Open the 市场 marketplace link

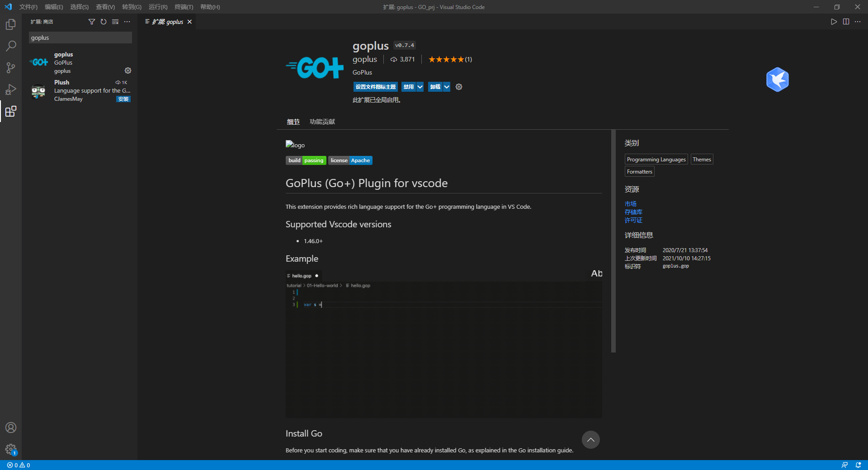630,204
